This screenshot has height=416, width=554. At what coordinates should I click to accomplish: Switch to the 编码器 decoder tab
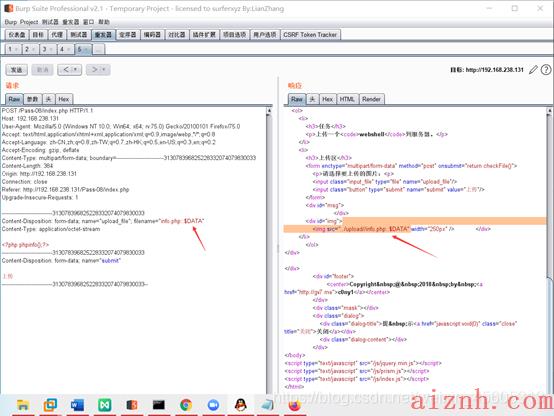tap(152, 35)
